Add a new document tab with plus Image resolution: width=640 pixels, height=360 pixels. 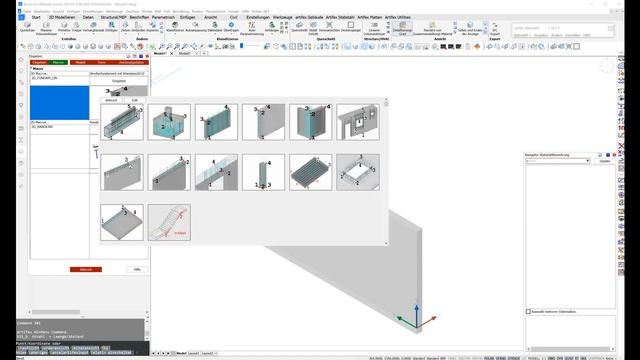click(x=204, y=53)
